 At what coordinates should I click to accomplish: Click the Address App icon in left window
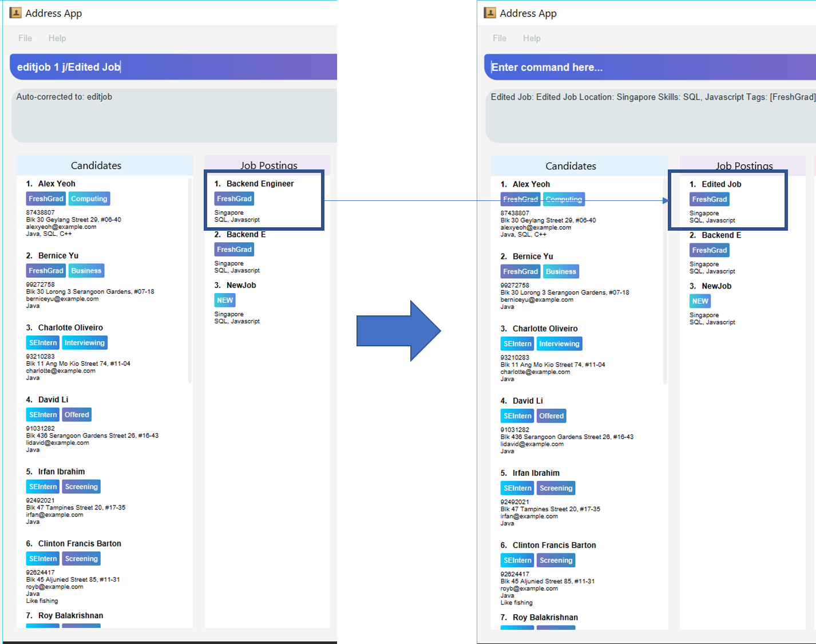point(15,13)
